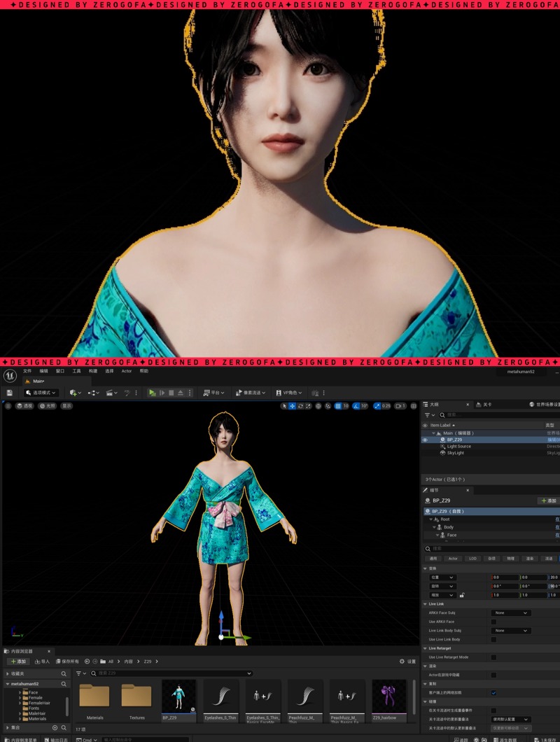This screenshot has width=560, height=742.
Task: Open the 文件 menu
Action: [27, 371]
